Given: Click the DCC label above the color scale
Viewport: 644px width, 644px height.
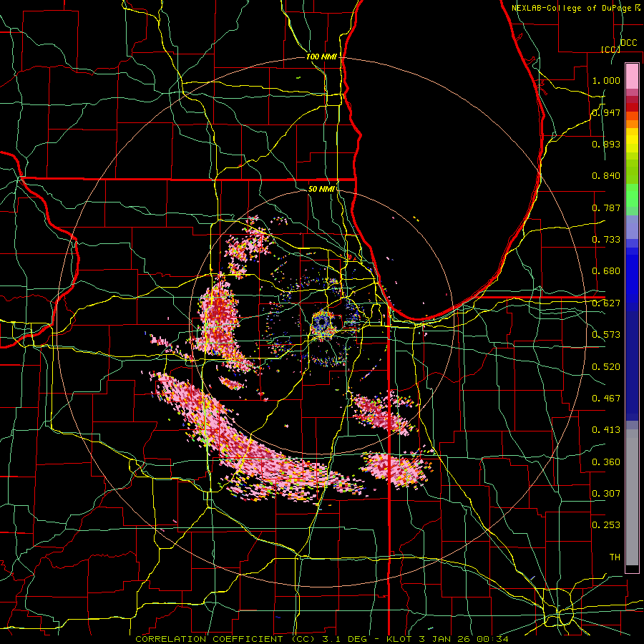Looking at the screenshot, I should (628, 42).
